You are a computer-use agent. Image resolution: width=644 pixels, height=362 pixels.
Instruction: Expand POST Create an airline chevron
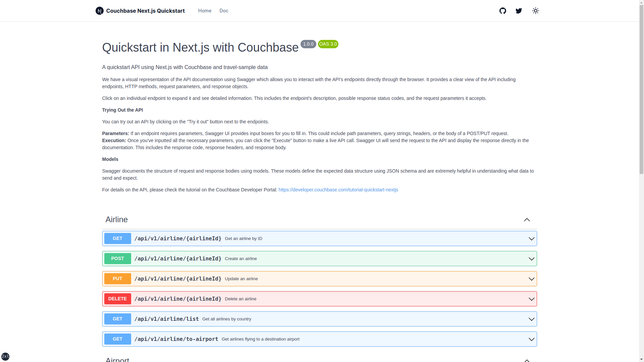(x=531, y=259)
